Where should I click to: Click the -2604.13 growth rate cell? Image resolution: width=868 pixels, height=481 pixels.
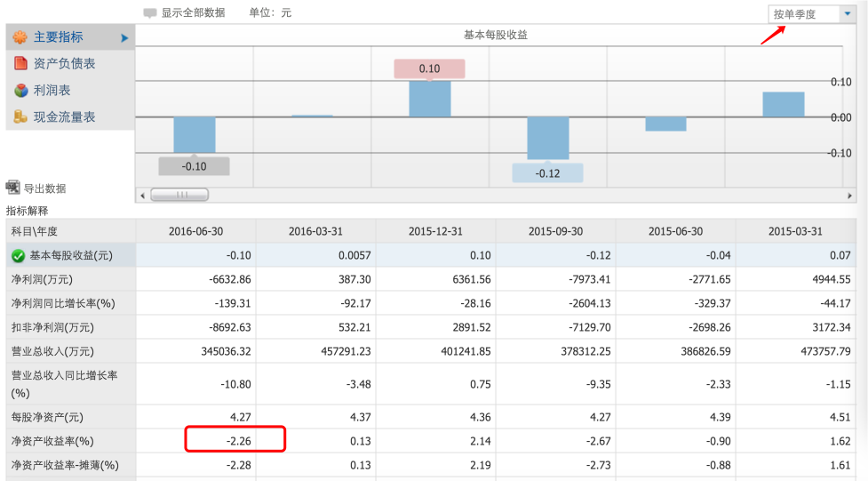tap(556, 303)
